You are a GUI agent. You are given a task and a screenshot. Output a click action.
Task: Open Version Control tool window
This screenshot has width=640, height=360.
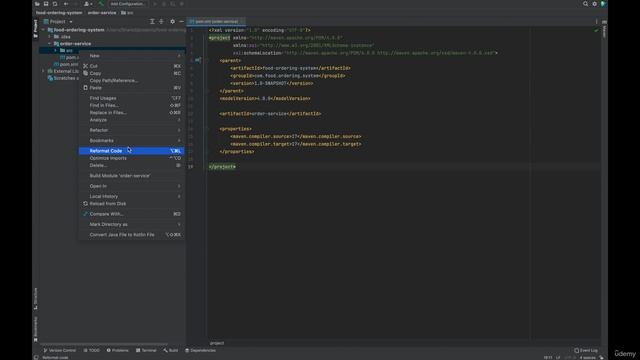point(60,350)
